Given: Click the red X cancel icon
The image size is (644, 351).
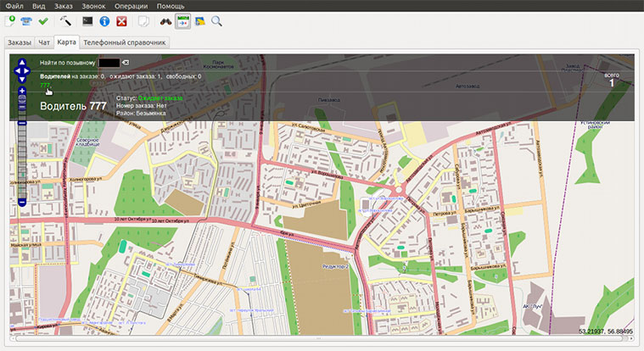Looking at the screenshot, I should (121, 21).
